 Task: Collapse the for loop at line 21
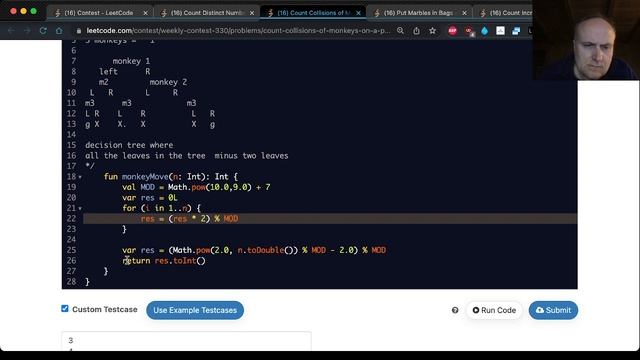click(x=80, y=208)
